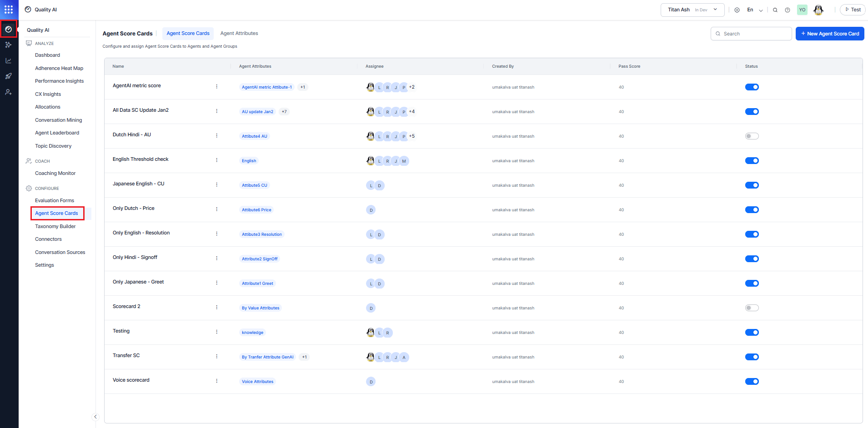This screenshot has height=428, width=868.
Task: Open the help question mark icon
Action: click(x=788, y=10)
